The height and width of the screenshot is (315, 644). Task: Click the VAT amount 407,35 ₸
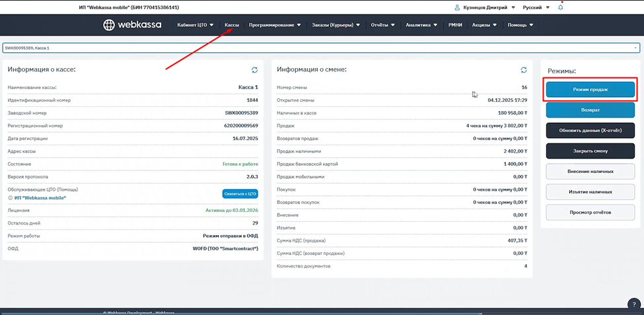tap(517, 240)
